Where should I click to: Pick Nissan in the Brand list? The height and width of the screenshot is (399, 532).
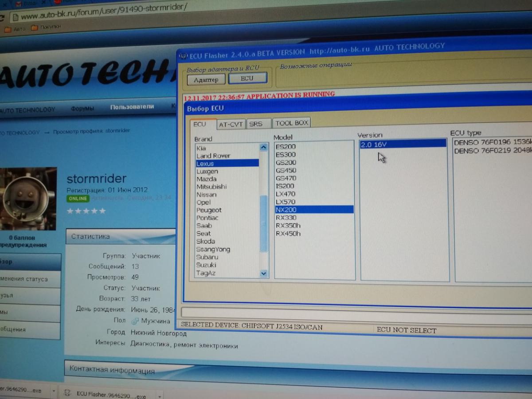click(207, 194)
